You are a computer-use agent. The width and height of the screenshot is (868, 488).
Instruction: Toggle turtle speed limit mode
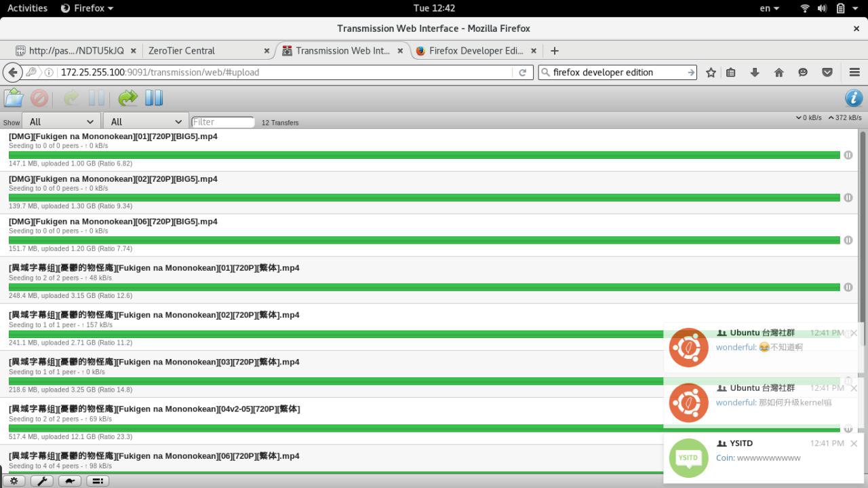[x=70, y=481]
